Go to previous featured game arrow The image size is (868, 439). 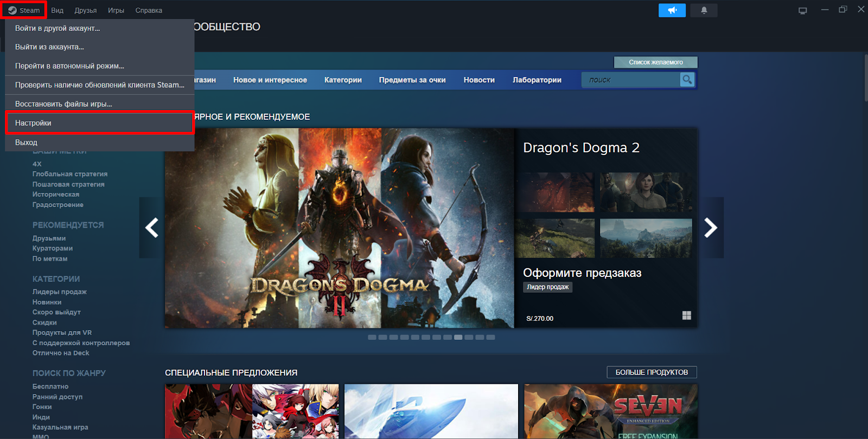(152, 228)
